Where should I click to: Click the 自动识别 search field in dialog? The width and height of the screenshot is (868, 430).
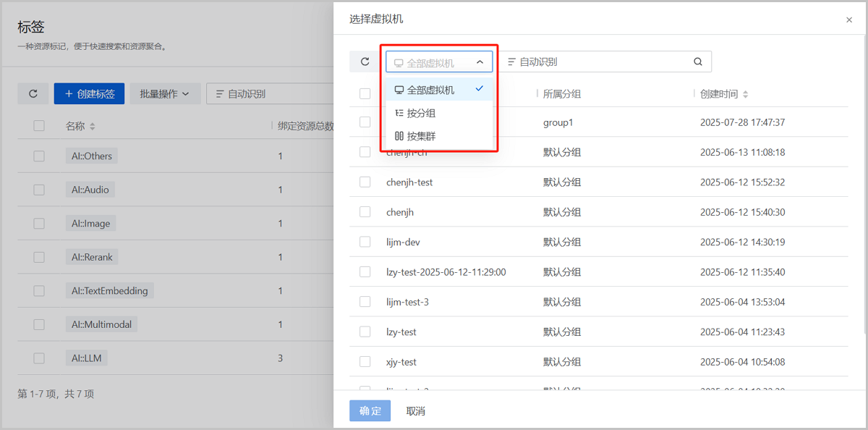[x=600, y=62]
